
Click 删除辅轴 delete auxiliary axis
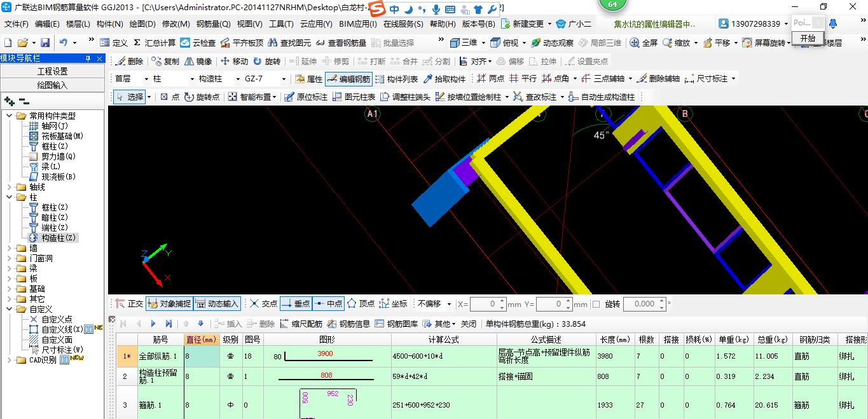point(658,79)
